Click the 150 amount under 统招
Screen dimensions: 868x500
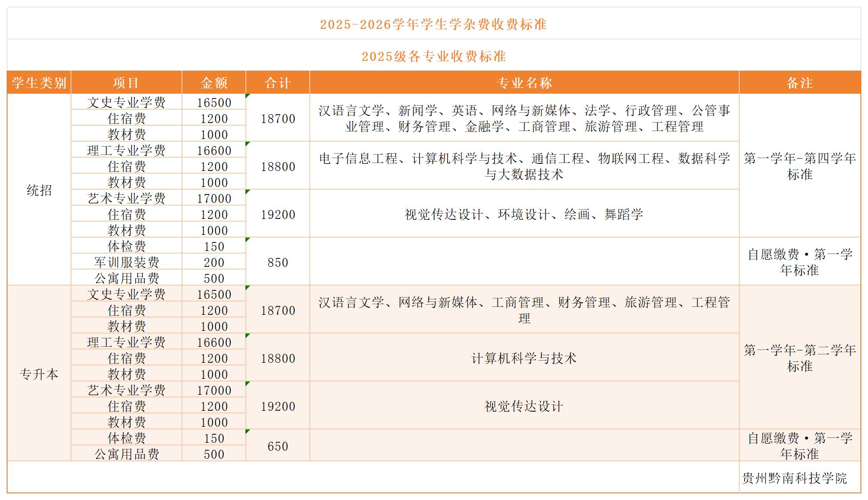coord(214,246)
